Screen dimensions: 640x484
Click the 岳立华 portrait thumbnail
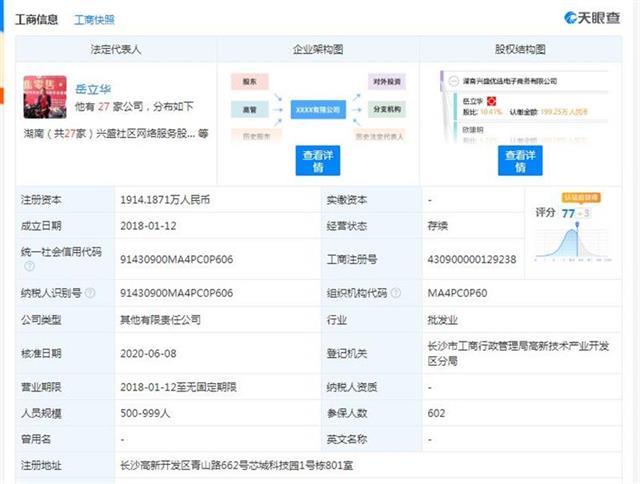click(x=45, y=97)
